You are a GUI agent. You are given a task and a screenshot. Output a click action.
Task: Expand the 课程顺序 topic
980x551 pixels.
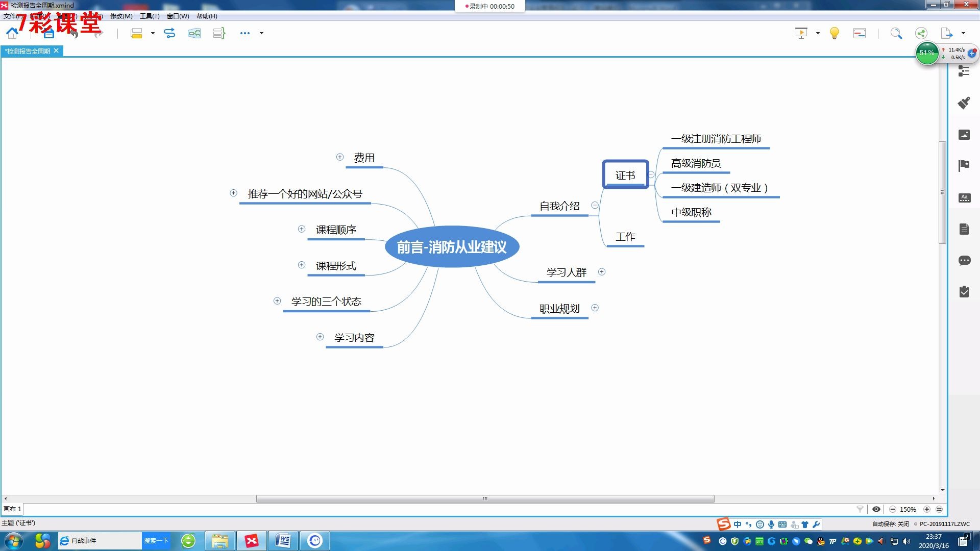point(302,229)
